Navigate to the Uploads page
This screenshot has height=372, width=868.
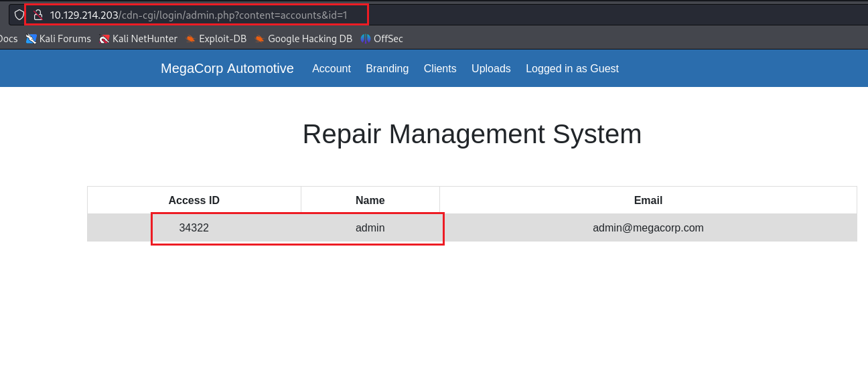491,68
